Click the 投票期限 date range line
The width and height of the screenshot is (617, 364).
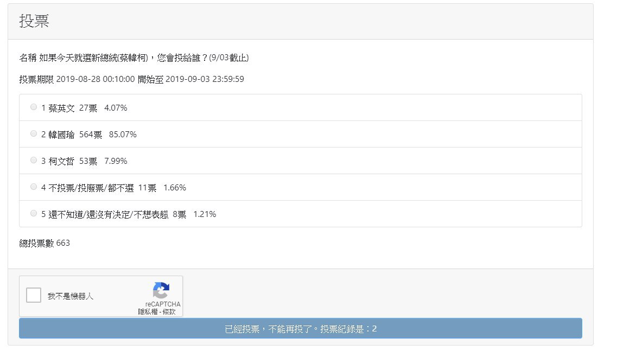click(131, 79)
